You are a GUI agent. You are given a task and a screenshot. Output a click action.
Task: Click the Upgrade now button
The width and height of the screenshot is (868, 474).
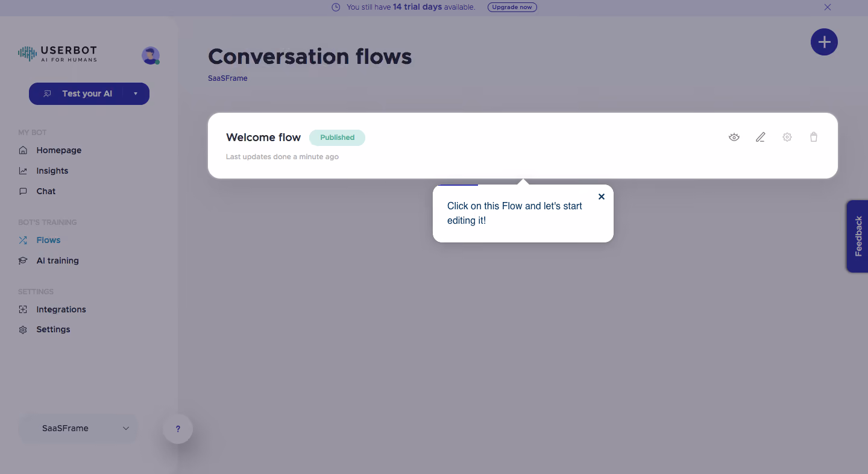(512, 7)
